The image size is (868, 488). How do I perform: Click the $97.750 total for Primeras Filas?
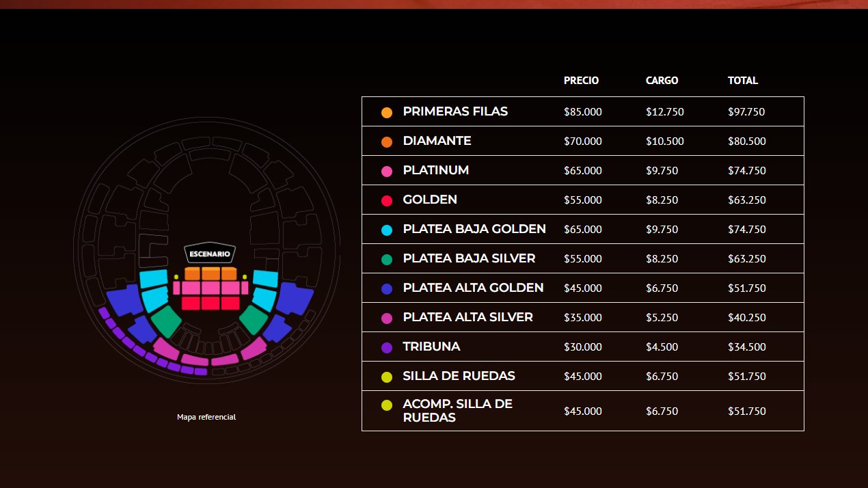pyautogui.click(x=746, y=112)
